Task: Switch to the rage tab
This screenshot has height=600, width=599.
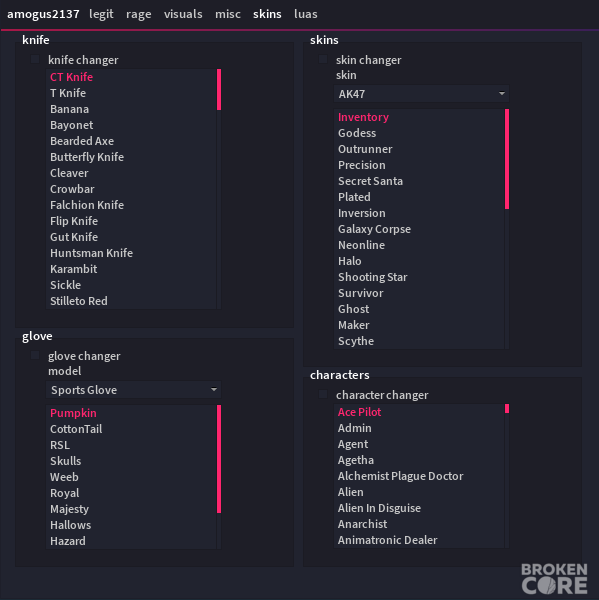Action: click(139, 14)
